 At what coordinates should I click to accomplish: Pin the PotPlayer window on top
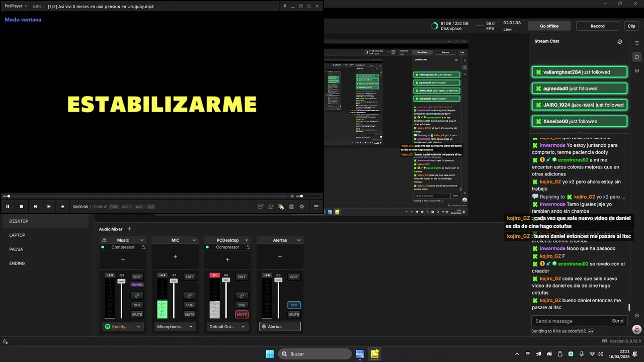pos(285,7)
